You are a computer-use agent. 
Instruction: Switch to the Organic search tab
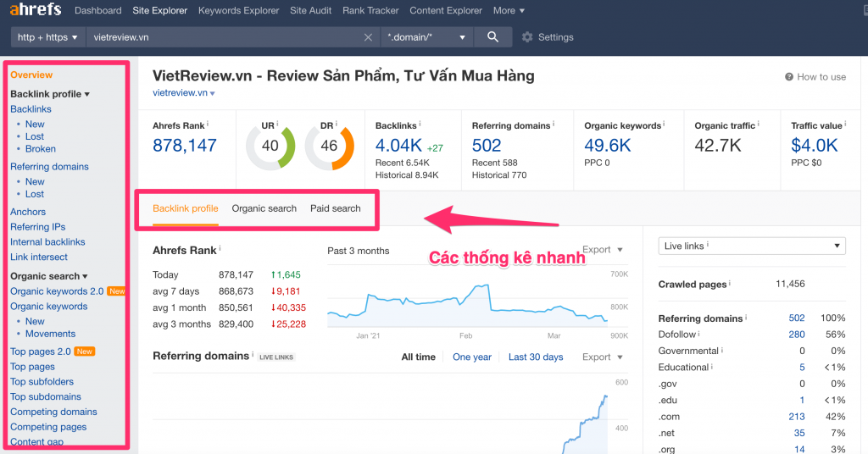click(x=264, y=208)
